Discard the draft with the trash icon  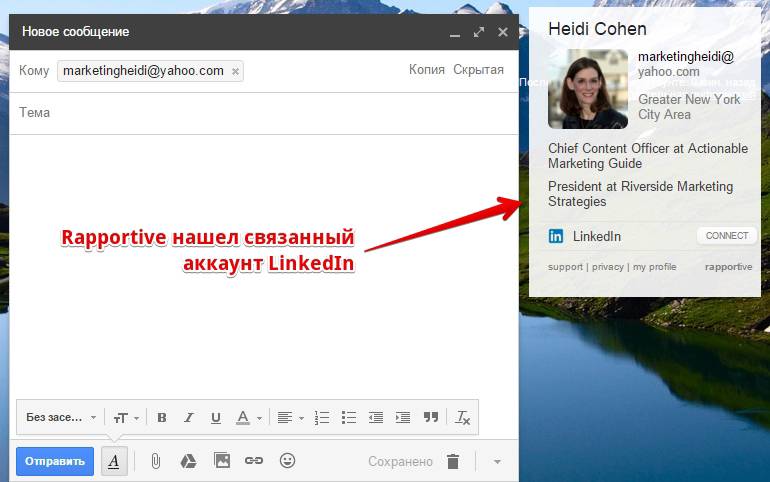tap(453, 461)
